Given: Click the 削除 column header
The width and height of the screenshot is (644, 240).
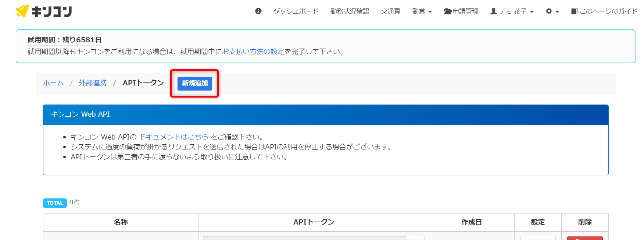Looking at the screenshot, I should (x=585, y=222).
